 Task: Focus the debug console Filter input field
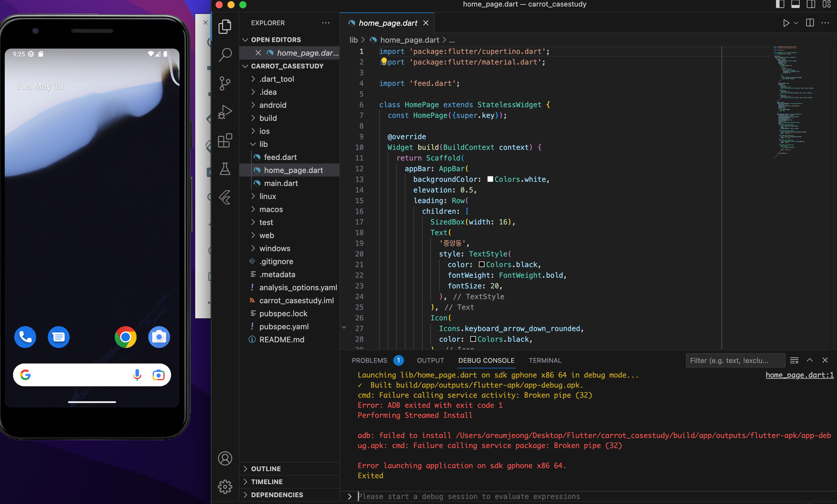tap(735, 360)
